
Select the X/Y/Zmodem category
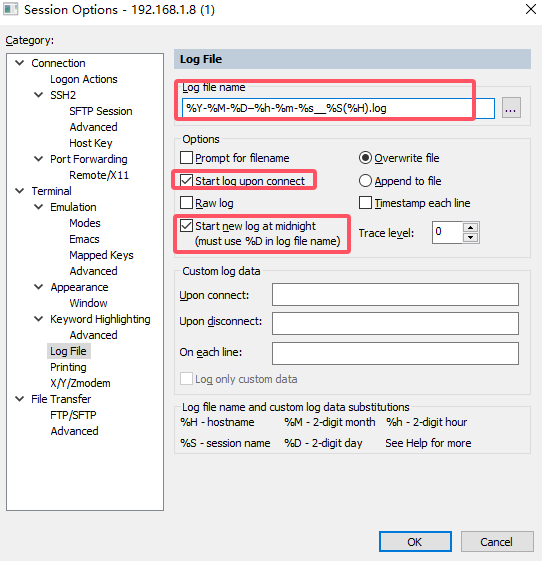[x=80, y=383]
